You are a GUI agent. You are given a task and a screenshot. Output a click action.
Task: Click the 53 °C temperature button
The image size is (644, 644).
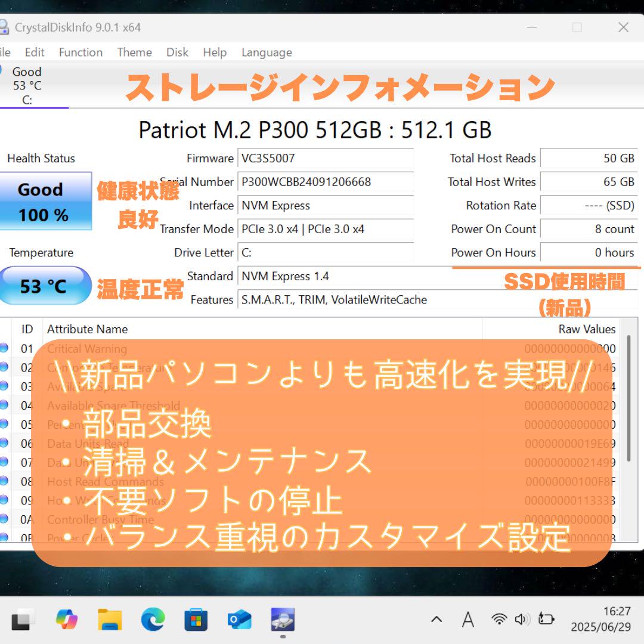[45, 286]
